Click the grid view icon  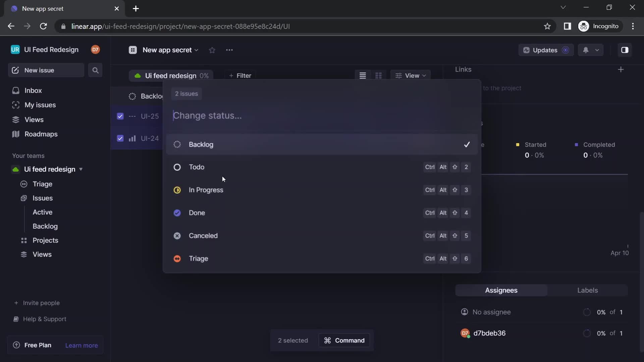tap(379, 75)
